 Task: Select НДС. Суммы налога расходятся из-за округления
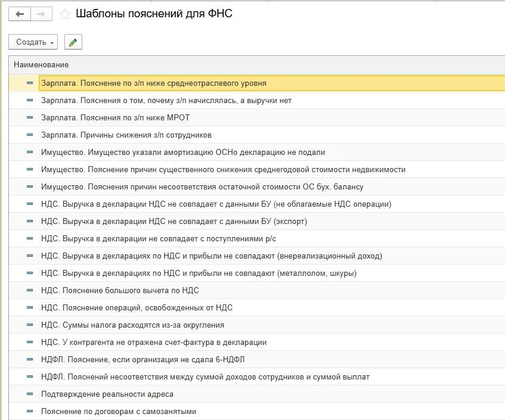[132, 325]
